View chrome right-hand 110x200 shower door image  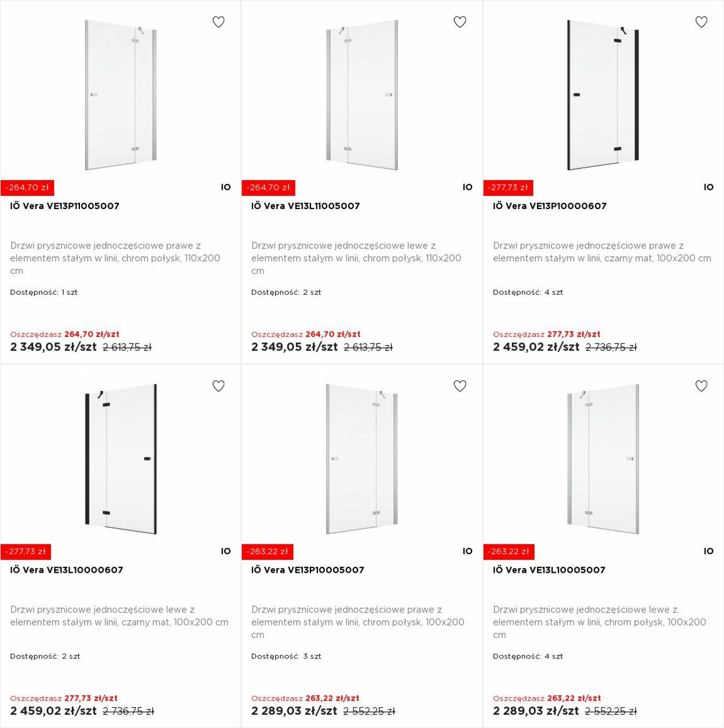(x=120, y=96)
